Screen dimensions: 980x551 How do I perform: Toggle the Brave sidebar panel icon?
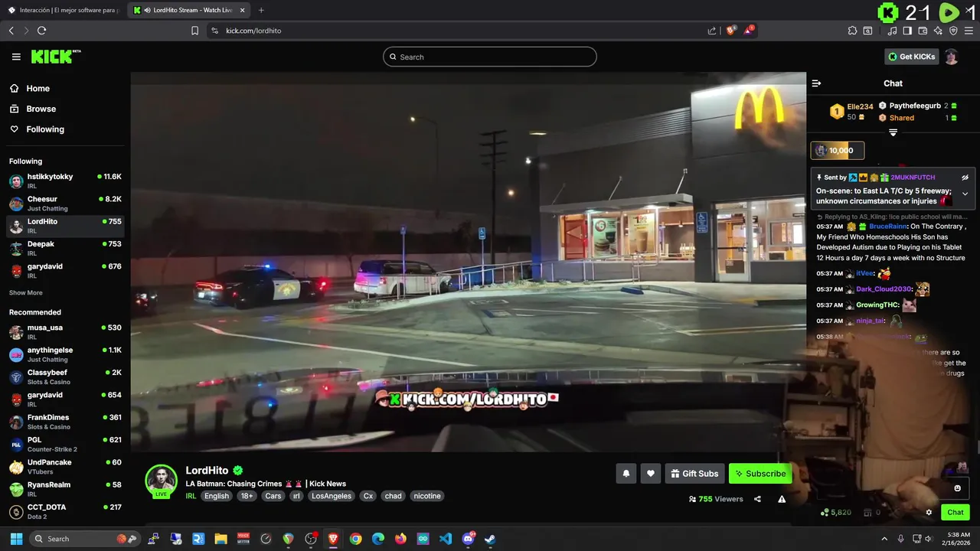907,31
